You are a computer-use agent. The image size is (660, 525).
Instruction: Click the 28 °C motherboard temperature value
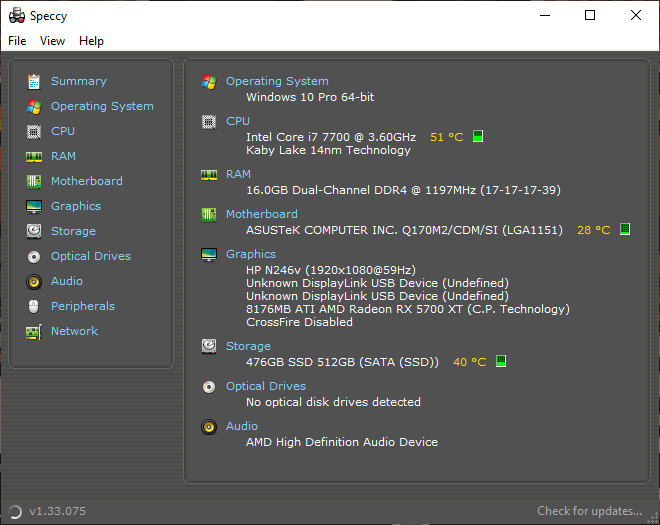click(x=593, y=230)
